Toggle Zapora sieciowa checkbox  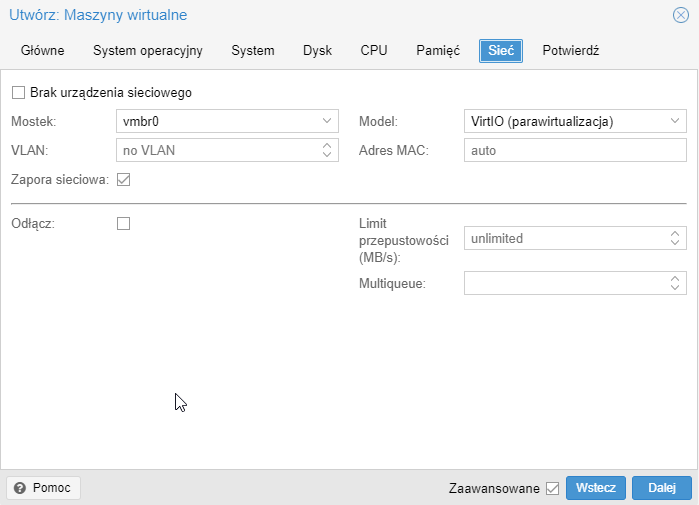coord(124,180)
